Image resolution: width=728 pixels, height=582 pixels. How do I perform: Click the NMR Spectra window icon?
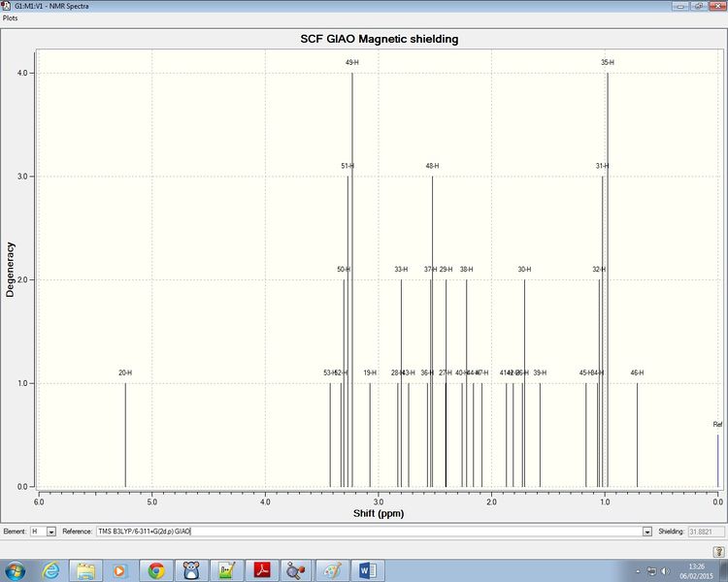point(6,6)
